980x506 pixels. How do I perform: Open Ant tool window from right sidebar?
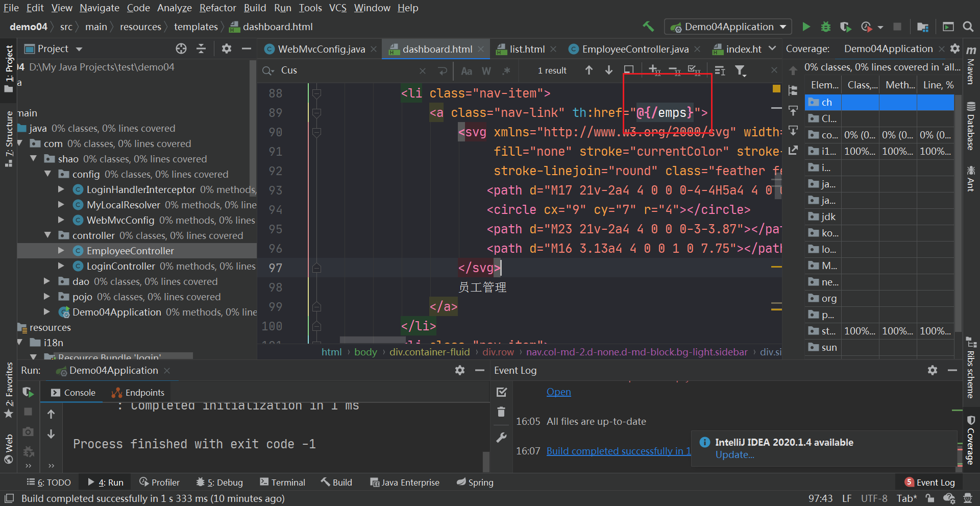[x=971, y=178]
